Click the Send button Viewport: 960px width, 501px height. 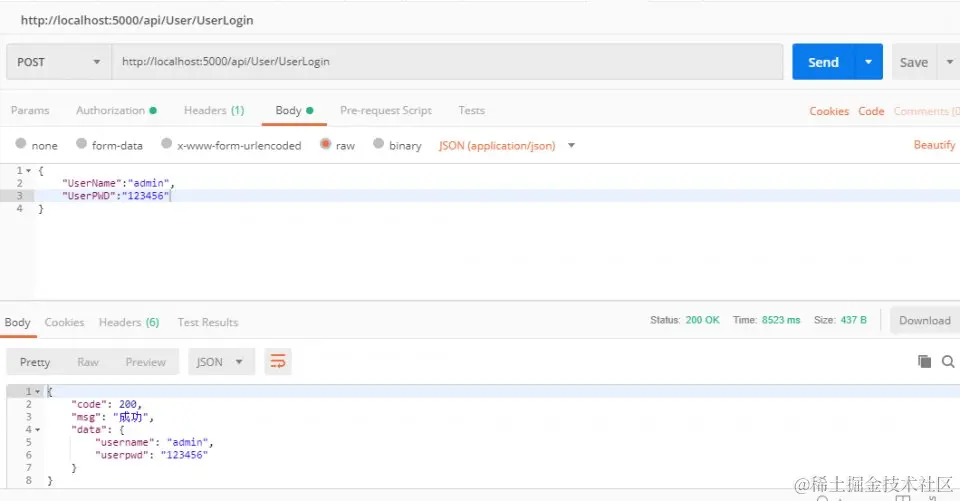tap(823, 62)
